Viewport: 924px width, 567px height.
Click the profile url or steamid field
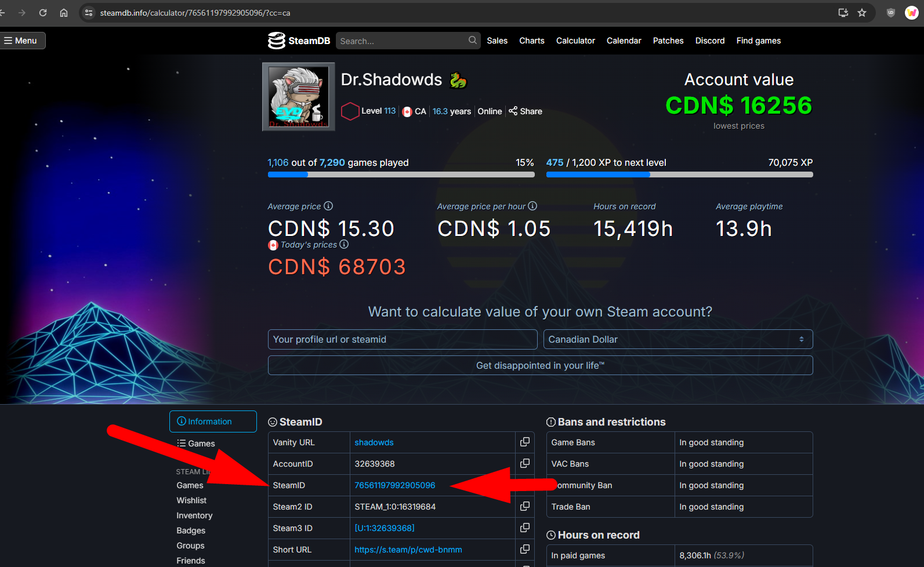point(403,339)
